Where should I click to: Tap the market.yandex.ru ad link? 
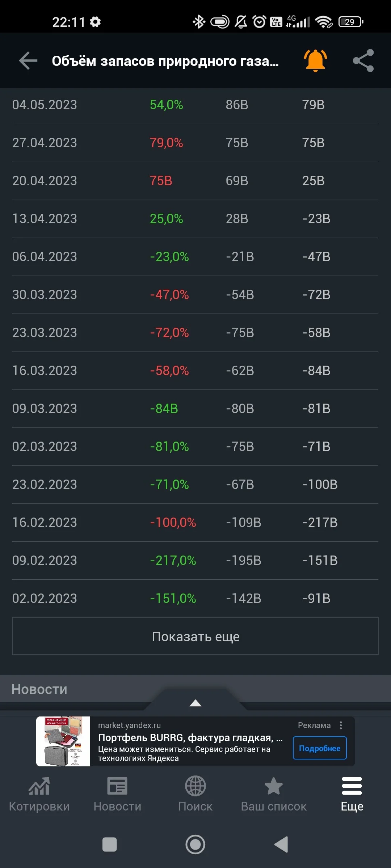point(129,725)
